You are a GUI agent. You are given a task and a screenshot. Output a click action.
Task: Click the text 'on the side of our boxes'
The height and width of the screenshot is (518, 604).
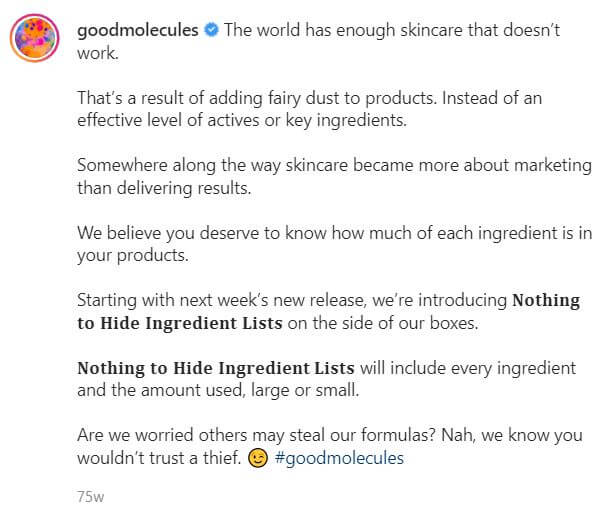(x=383, y=323)
